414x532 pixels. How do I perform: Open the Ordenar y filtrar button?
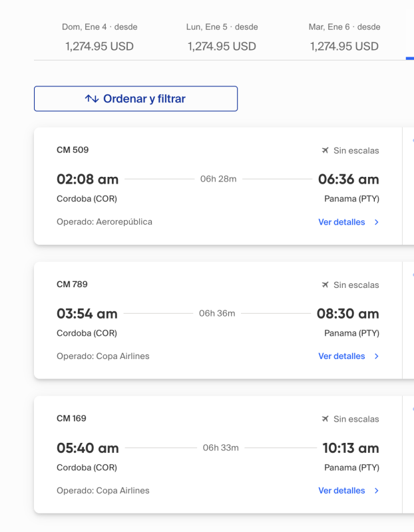[x=136, y=99]
